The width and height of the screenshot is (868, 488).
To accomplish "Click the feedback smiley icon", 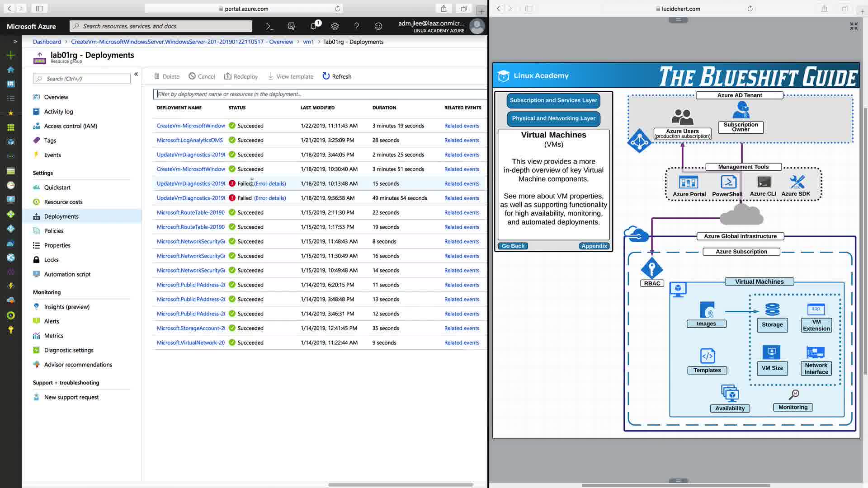I will tap(378, 26).
